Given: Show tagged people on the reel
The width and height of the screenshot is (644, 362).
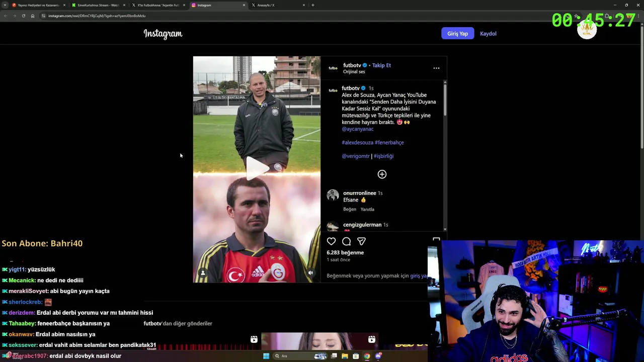Looking at the screenshot, I should [x=203, y=273].
